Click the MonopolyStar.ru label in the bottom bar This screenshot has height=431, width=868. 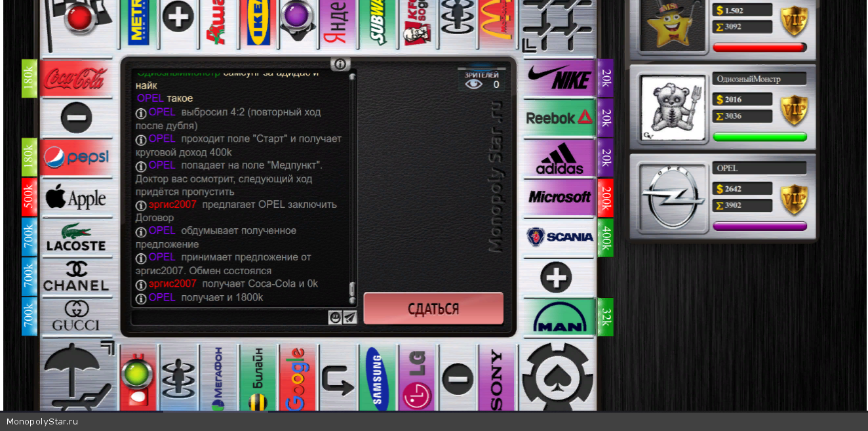pos(42,421)
